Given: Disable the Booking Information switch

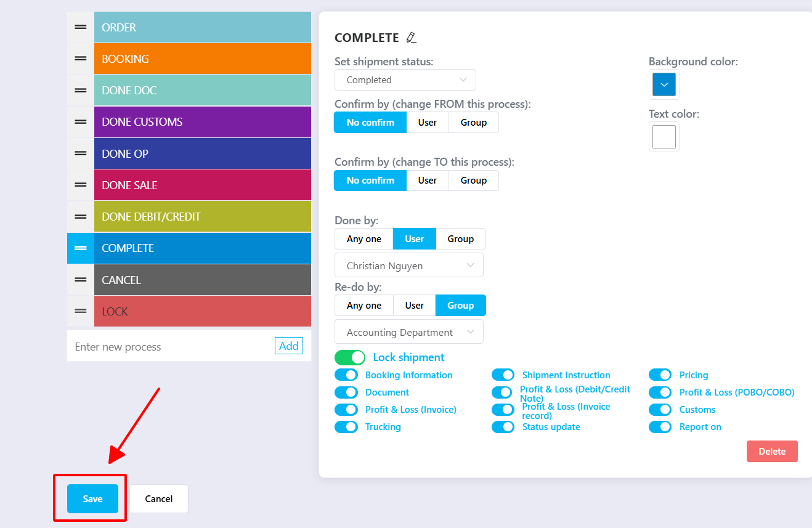Looking at the screenshot, I should click(346, 375).
